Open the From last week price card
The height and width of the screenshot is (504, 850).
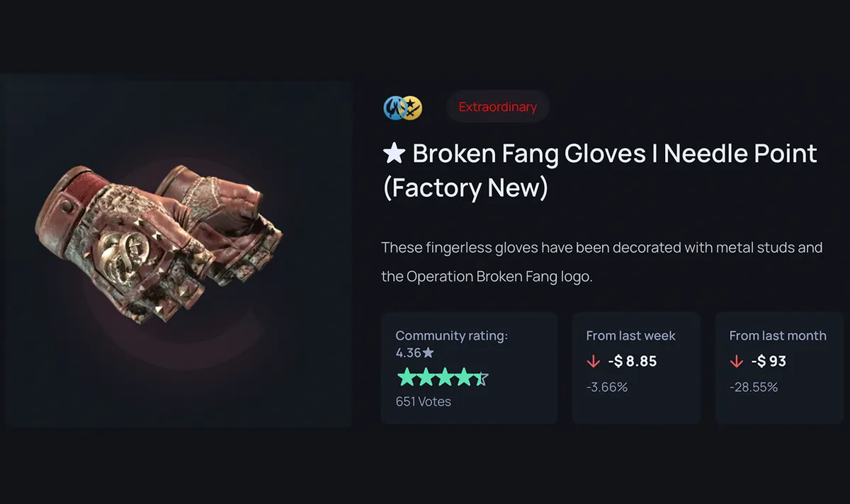[636, 368]
